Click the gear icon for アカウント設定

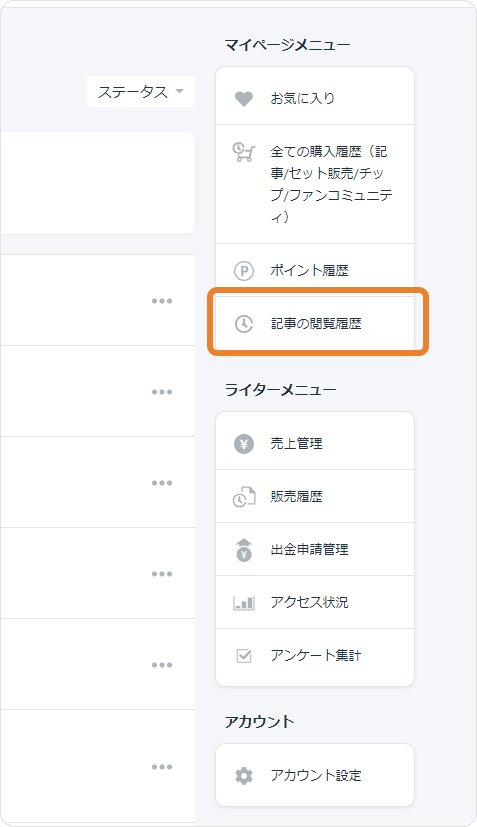click(244, 776)
